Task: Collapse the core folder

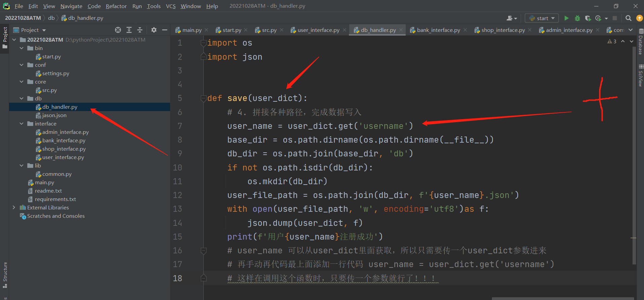Action: click(x=22, y=82)
